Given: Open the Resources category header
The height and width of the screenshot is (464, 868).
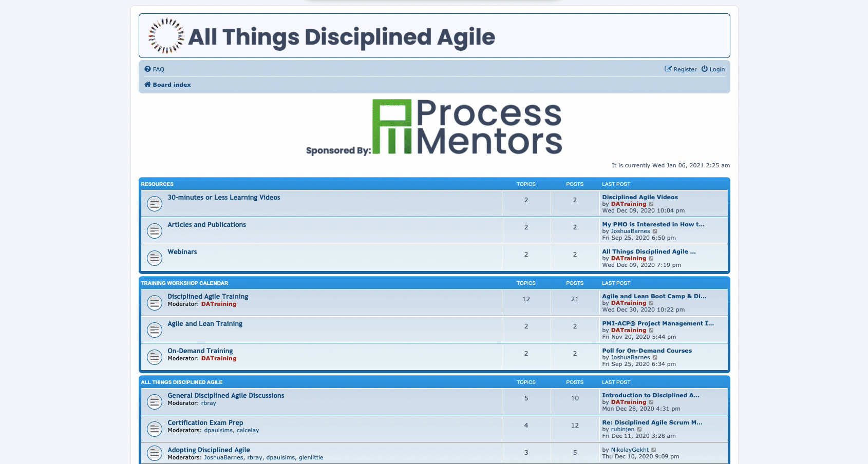Looking at the screenshot, I should click(x=157, y=184).
